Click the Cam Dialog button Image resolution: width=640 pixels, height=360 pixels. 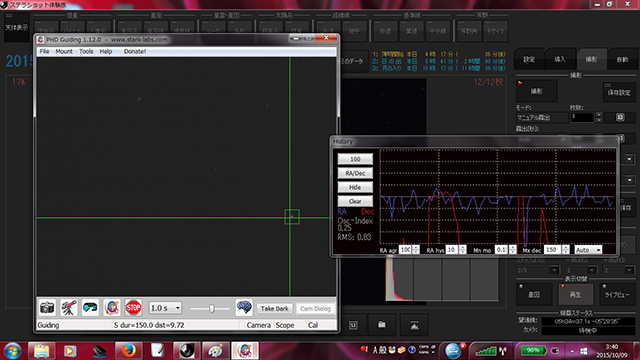[316, 309]
